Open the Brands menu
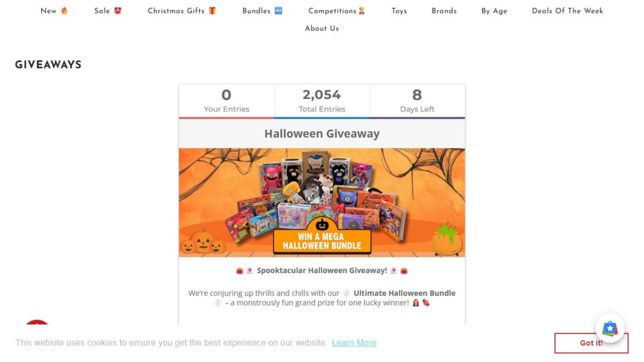This screenshot has height=362, width=644. [444, 11]
